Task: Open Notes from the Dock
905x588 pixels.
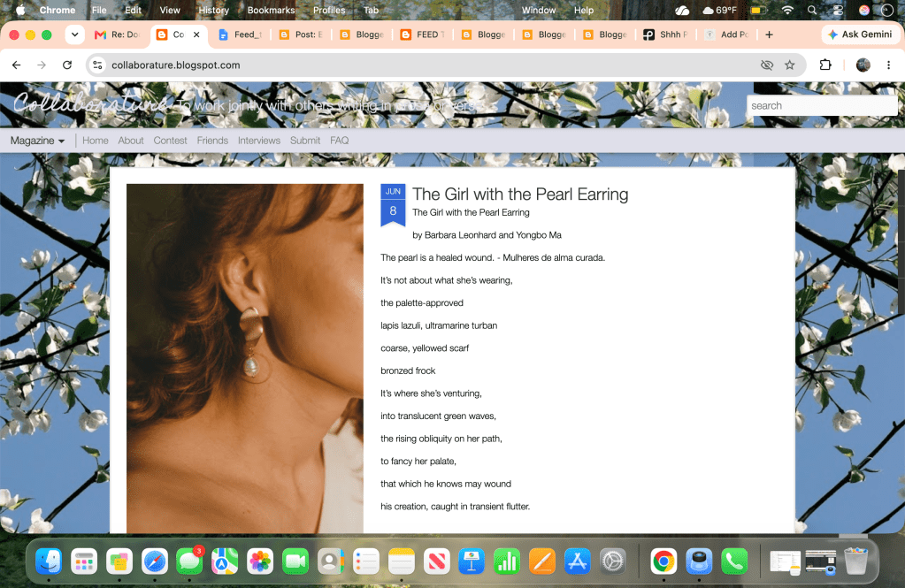Action: click(x=401, y=561)
